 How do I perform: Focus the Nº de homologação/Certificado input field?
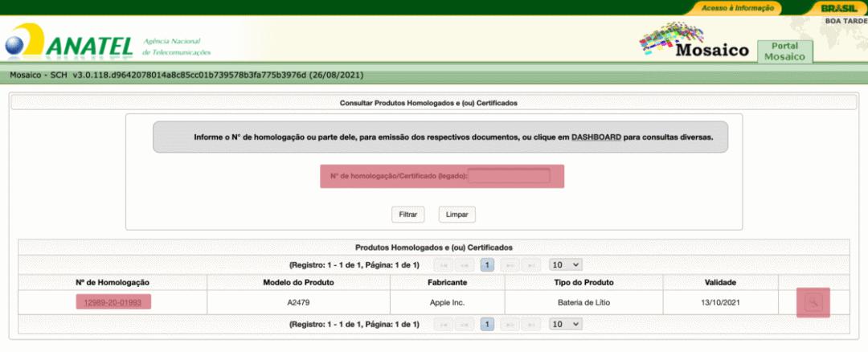point(509,176)
